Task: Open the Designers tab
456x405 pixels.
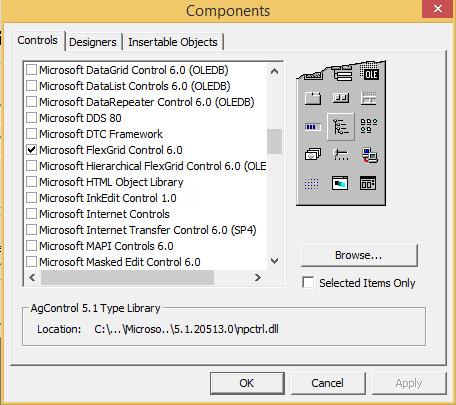Action: click(93, 42)
